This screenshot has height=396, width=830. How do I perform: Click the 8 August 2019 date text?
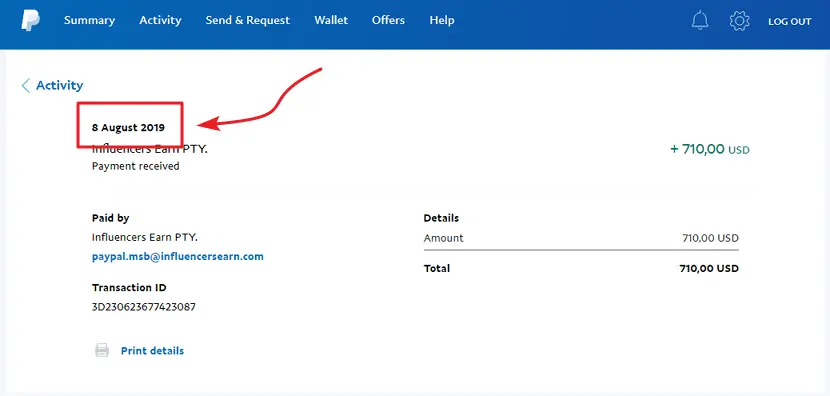[128, 128]
